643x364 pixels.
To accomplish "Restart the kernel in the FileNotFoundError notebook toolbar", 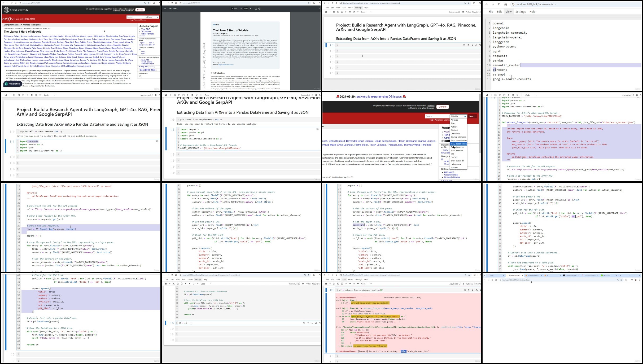I will click(x=354, y=284).
